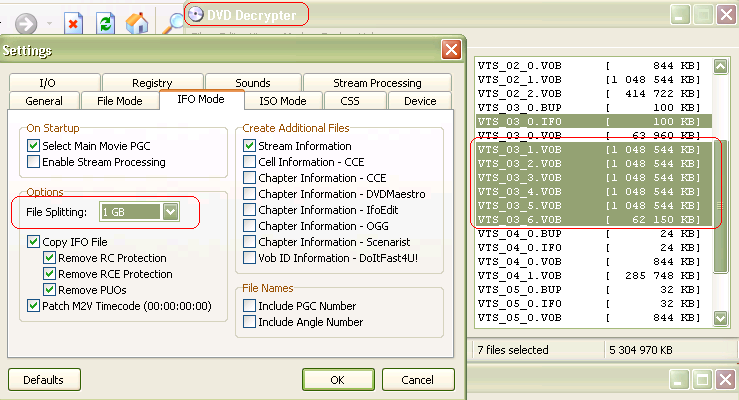Enable Chapter Information - DVDMaestro
Image resolution: width=739 pixels, height=400 pixels.
point(249,194)
